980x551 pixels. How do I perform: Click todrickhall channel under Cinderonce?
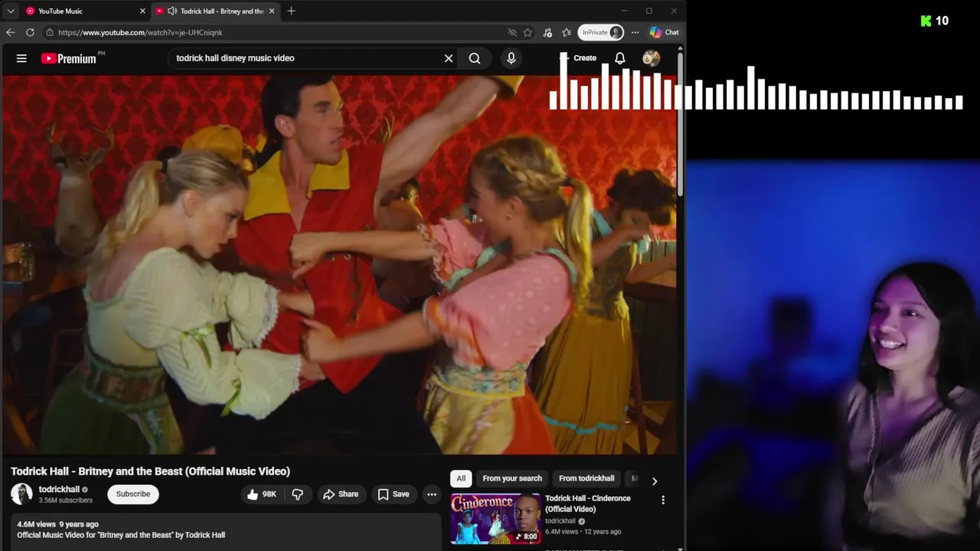(x=560, y=521)
